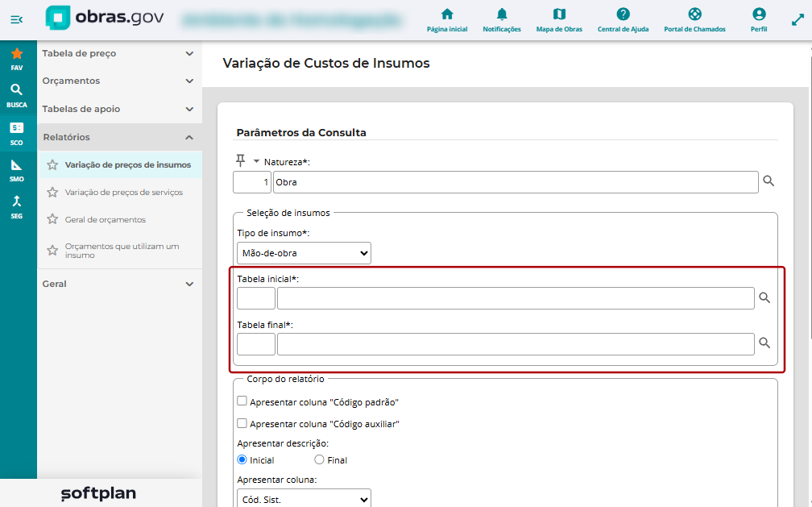Image resolution: width=812 pixels, height=507 pixels.
Task: Favorite star for Orçamentos que utilizam um insumo
Action: coord(52,251)
